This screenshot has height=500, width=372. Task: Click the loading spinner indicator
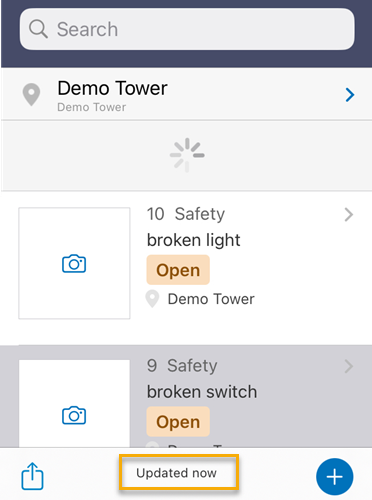coord(187,155)
